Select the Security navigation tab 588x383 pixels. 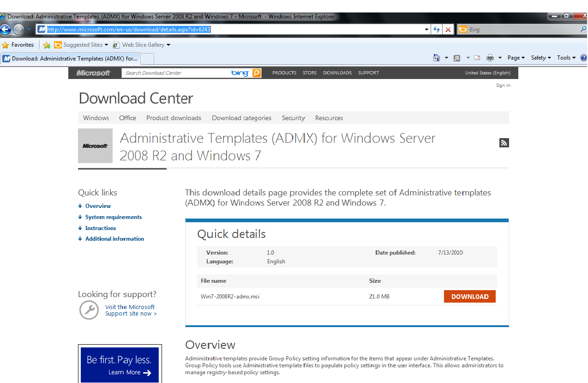[x=293, y=118]
